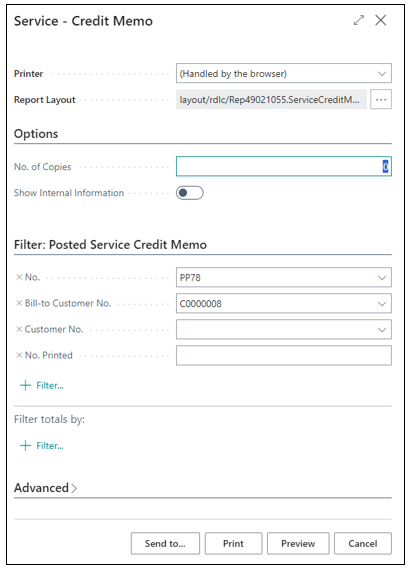Remove the Bill-to Customer No. filter X icon

(x=19, y=303)
